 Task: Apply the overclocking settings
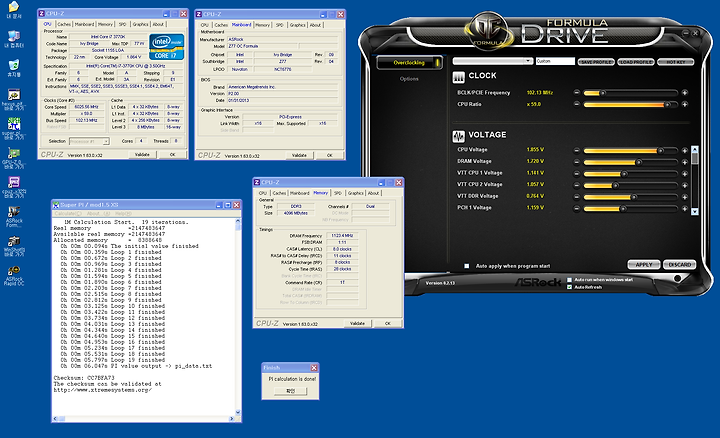tap(644, 264)
